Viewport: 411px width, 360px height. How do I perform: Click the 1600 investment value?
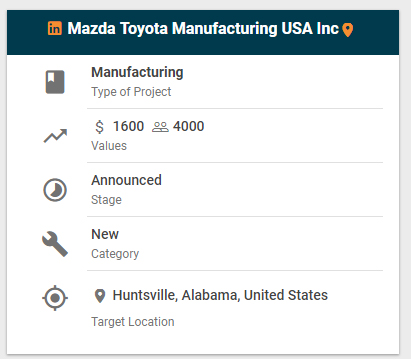pos(128,126)
